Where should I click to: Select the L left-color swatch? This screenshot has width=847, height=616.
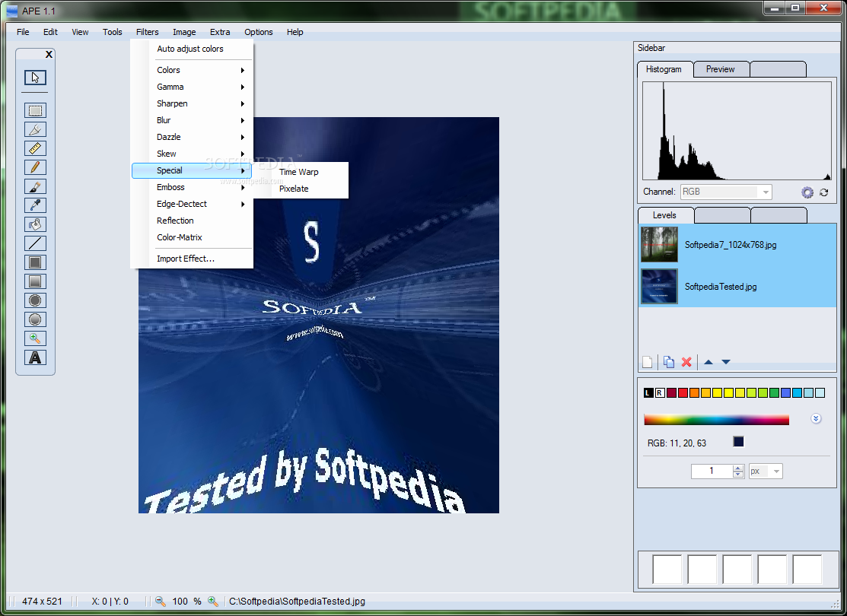(648, 393)
